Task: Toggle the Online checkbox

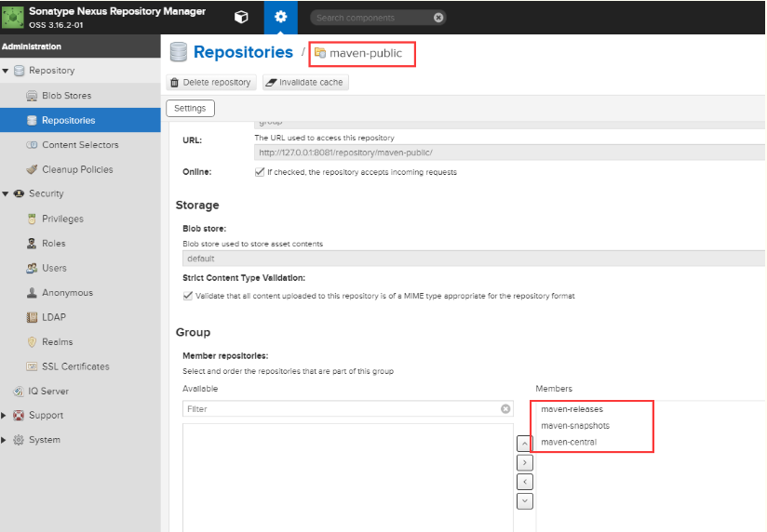Action: click(x=260, y=172)
